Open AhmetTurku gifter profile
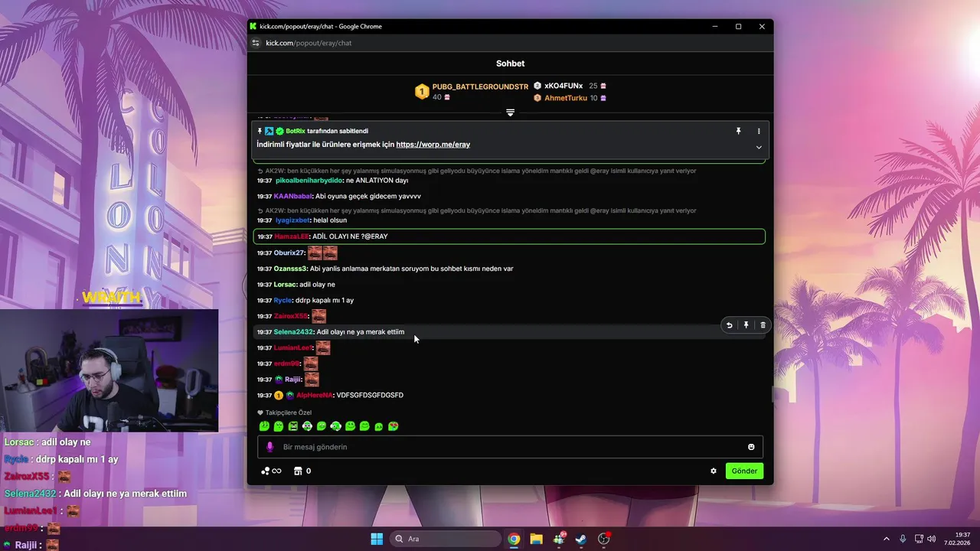Screen dimensions: 980x551 [566, 98]
